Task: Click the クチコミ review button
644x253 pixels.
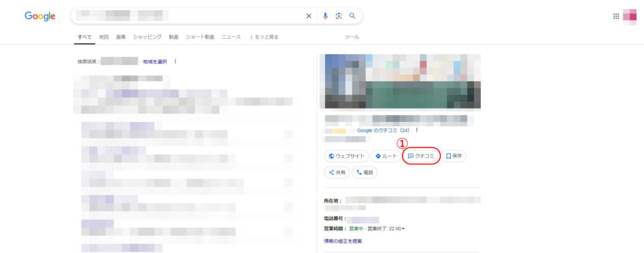Action: point(421,156)
